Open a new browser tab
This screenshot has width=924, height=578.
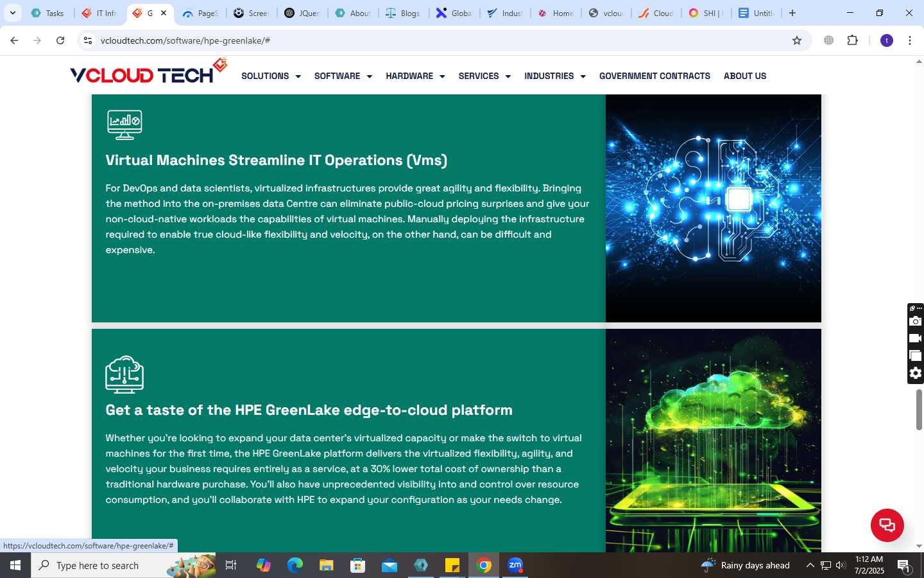[x=792, y=13]
